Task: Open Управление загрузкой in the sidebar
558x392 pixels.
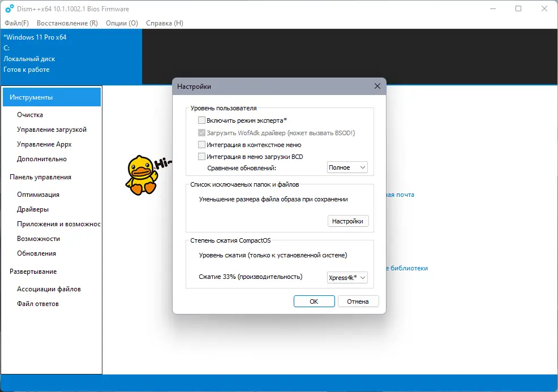Action: point(51,130)
